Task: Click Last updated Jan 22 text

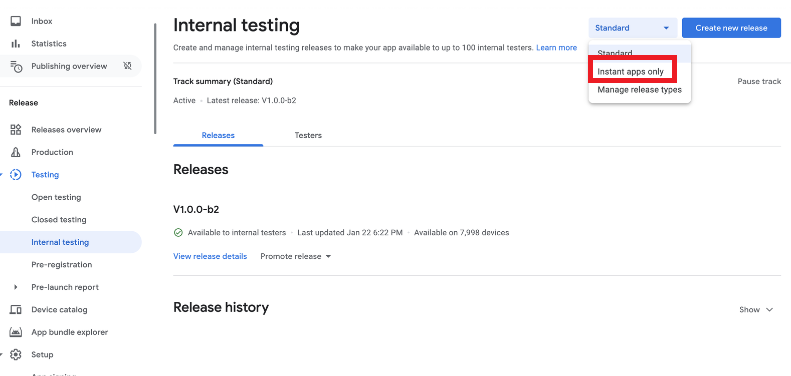Action: (350, 233)
